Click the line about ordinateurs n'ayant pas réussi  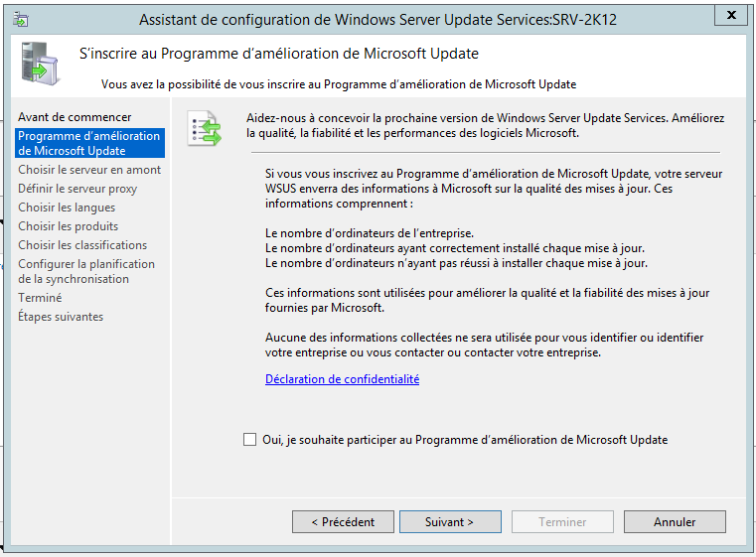pos(456,263)
